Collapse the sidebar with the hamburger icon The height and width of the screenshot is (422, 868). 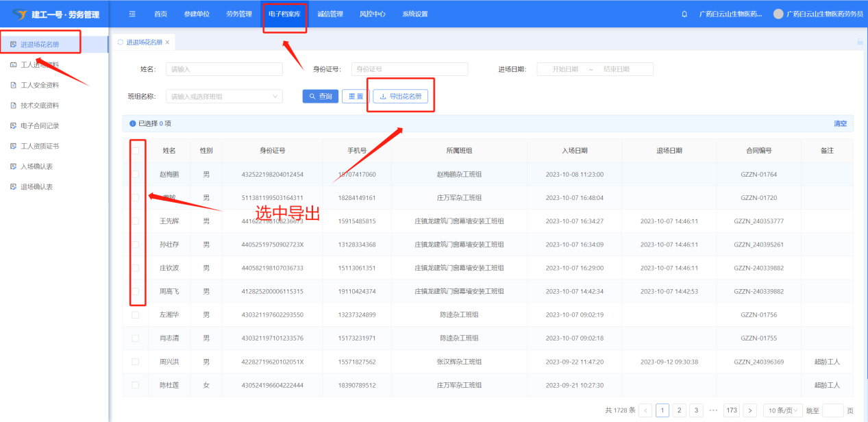point(132,14)
